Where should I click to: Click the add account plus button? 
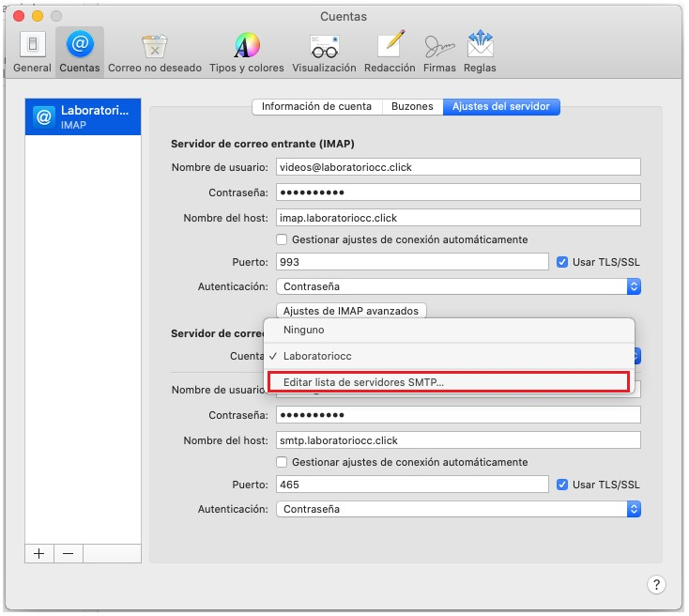[39, 553]
